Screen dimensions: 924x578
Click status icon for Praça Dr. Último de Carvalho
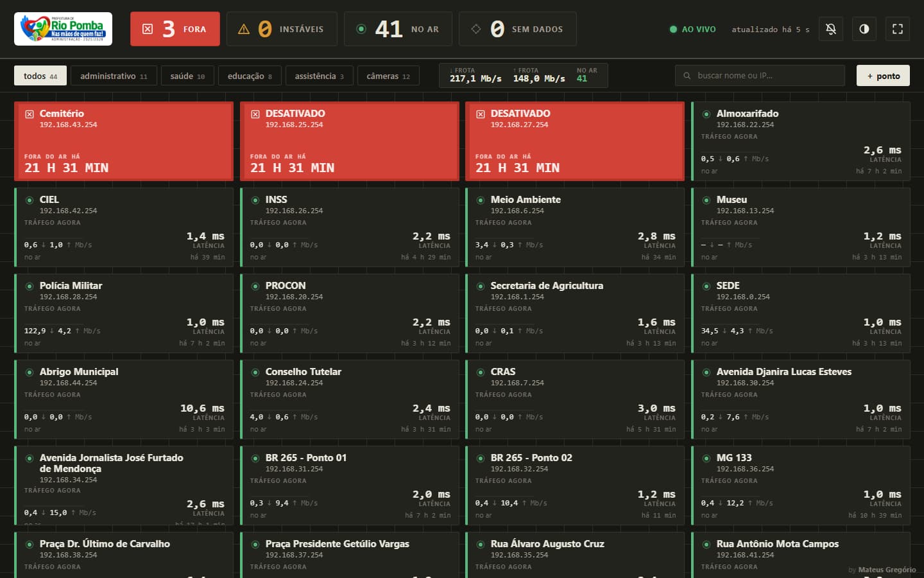tap(30, 544)
